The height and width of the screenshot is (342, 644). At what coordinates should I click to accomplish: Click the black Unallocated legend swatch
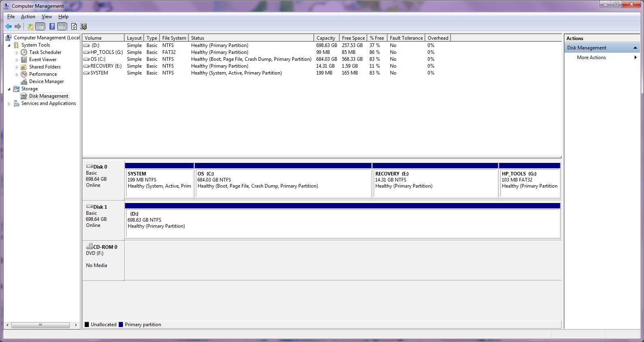[x=87, y=325]
